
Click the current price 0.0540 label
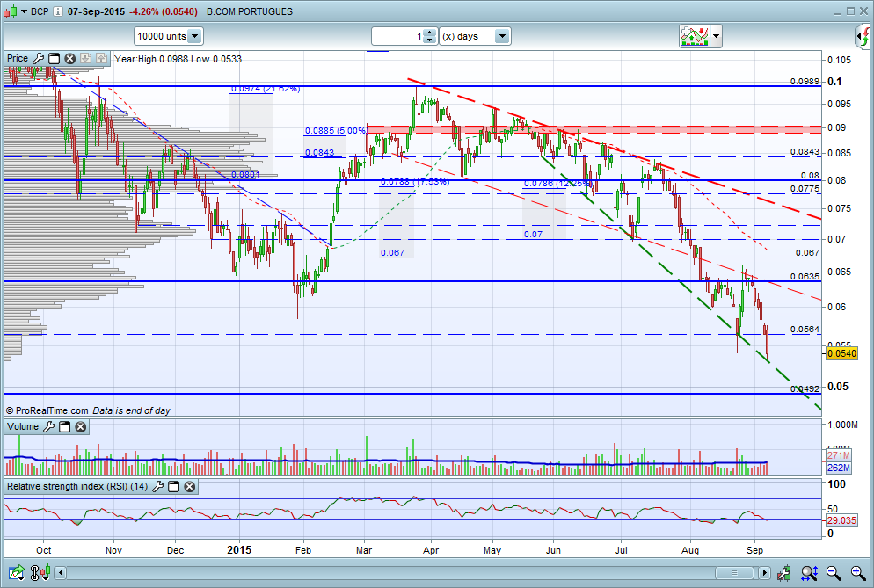point(841,353)
